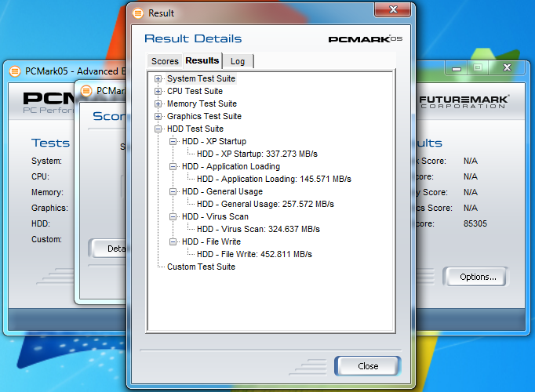Click the Graphics: label in Tests list
Viewport: 535px width, 392px height.
coord(49,208)
